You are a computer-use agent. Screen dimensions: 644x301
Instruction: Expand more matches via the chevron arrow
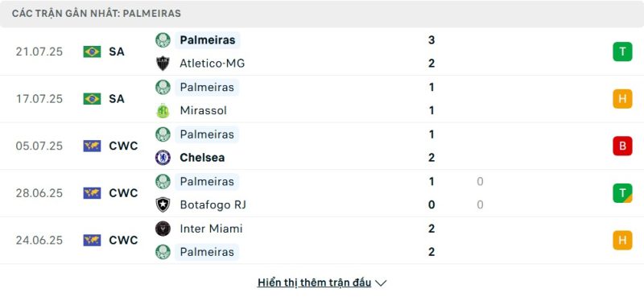coord(381,283)
